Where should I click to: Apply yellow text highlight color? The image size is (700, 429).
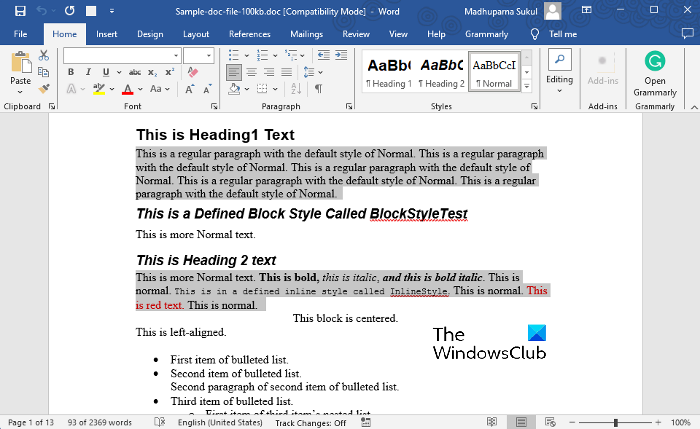tap(99, 89)
